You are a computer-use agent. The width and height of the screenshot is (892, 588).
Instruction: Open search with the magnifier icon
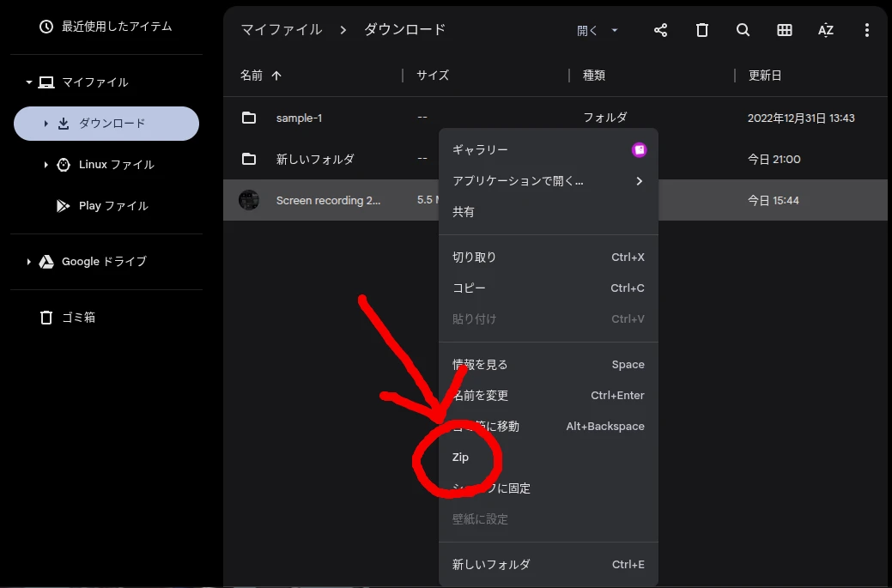tap(743, 29)
